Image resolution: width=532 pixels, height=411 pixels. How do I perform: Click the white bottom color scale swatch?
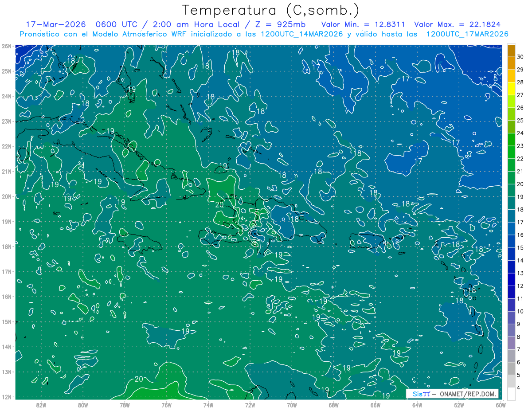point(511,394)
